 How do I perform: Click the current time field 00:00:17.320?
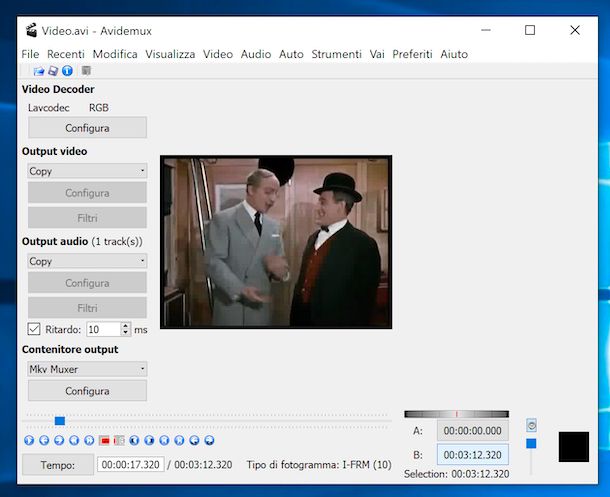click(131, 465)
